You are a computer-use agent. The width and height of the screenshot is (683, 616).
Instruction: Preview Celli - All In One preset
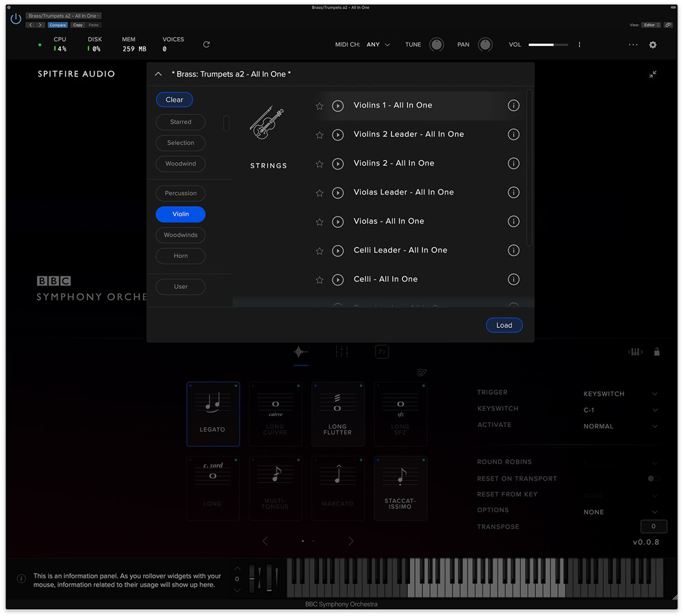(x=337, y=280)
